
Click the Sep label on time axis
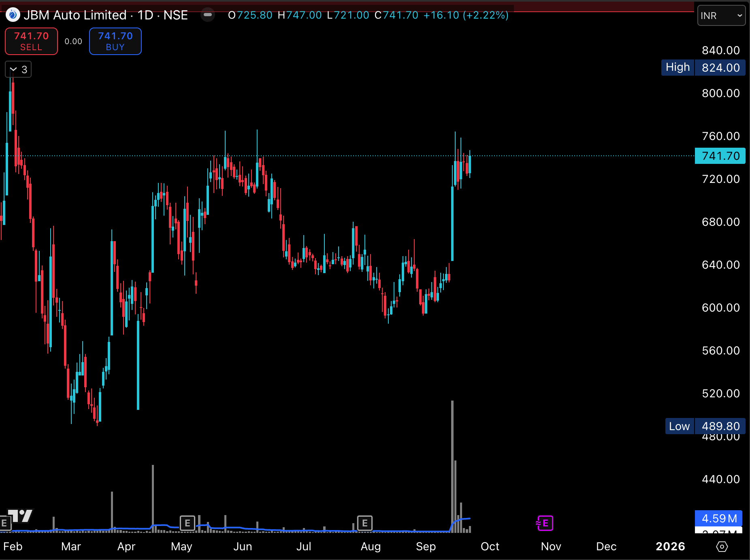point(426,547)
